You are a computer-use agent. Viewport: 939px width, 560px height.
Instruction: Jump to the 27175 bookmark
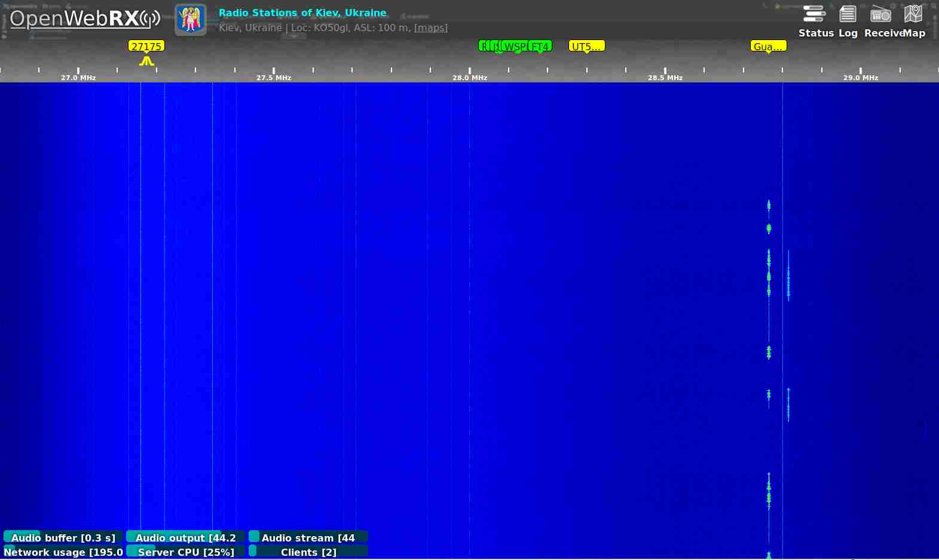(x=146, y=46)
